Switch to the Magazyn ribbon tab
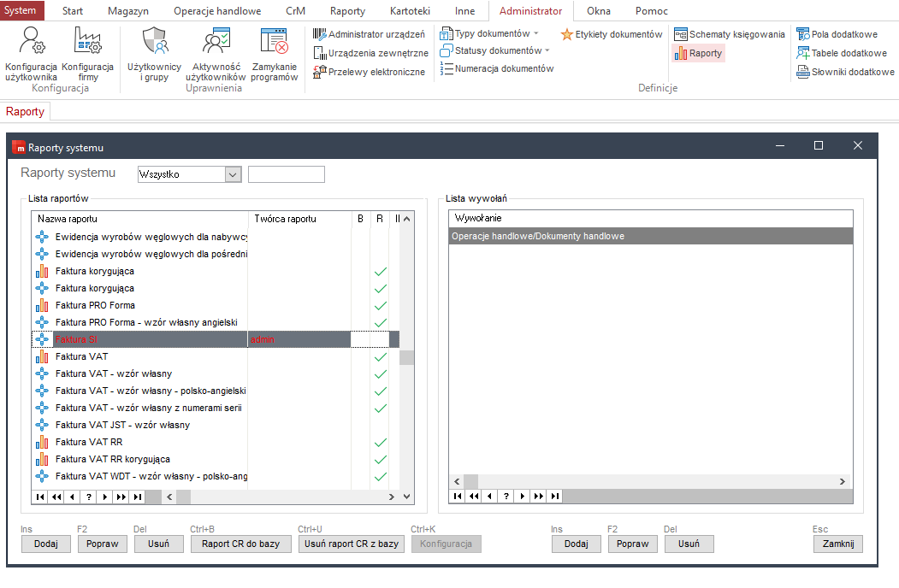Image resolution: width=899 pixels, height=588 pixels. pyautogui.click(x=127, y=11)
